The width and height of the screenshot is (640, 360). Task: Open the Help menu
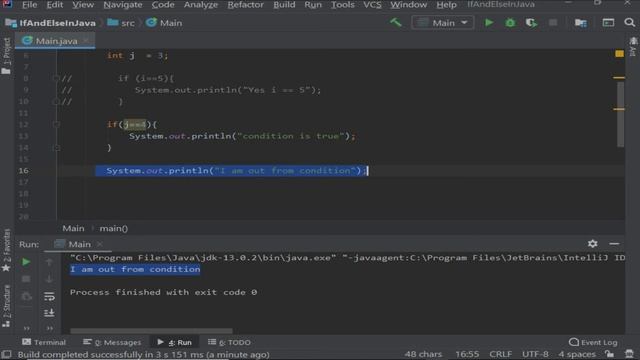pyautogui.click(x=446, y=5)
